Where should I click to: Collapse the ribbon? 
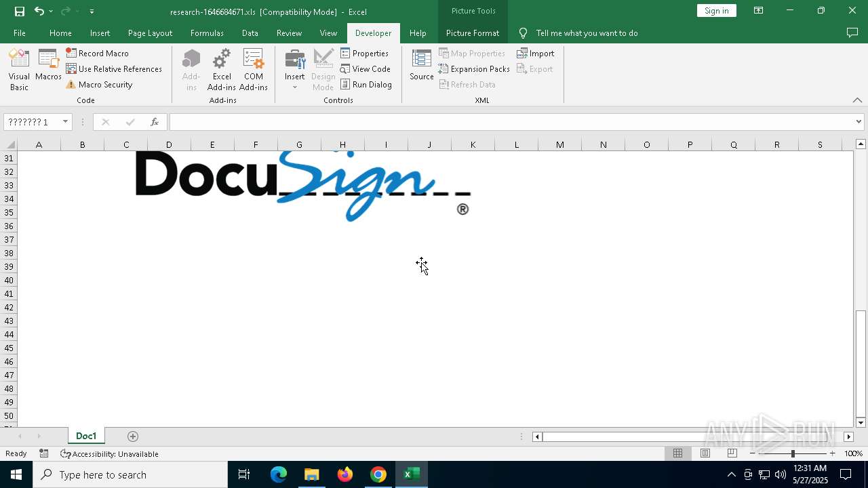point(857,100)
